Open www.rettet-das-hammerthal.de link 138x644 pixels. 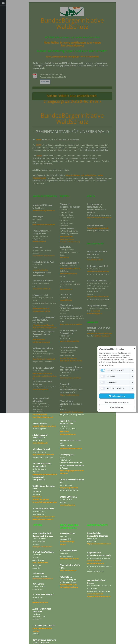click(x=98, y=272)
